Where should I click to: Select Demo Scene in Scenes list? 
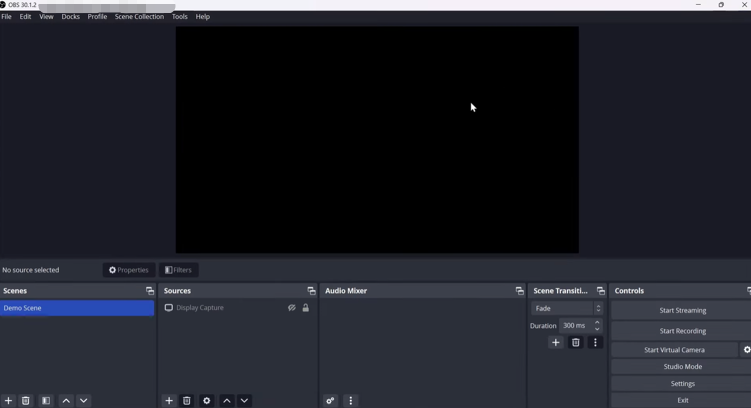pyautogui.click(x=77, y=308)
